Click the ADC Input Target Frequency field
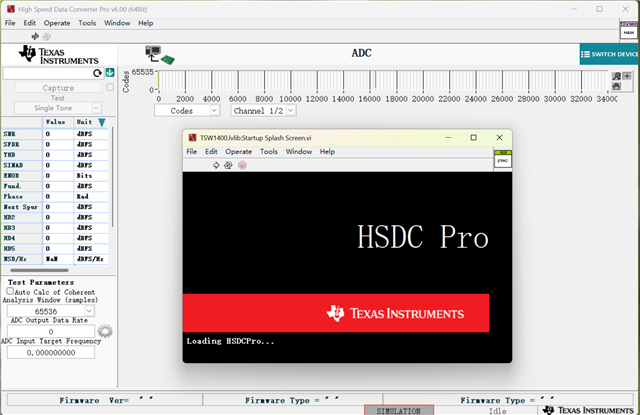This screenshot has height=415, width=640. pyautogui.click(x=51, y=353)
